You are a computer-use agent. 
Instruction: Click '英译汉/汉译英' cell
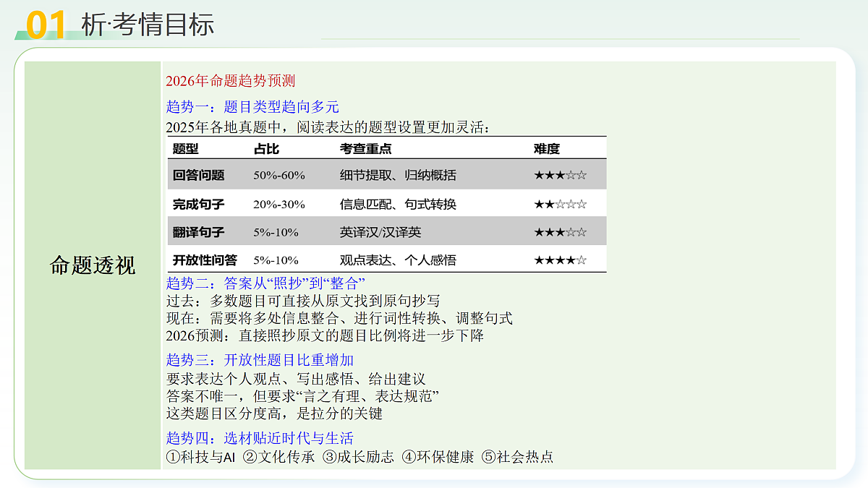pyautogui.click(x=380, y=232)
